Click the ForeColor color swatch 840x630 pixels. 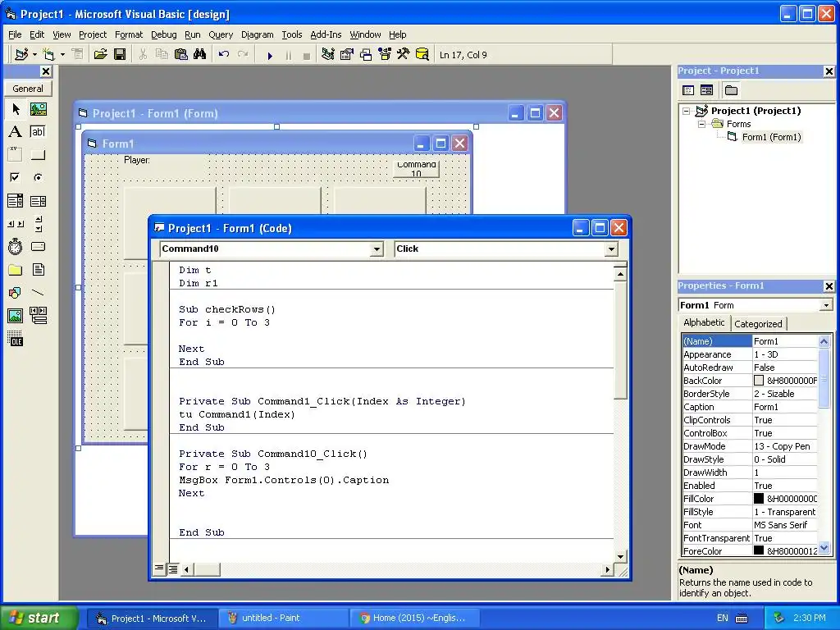point(759,550)
